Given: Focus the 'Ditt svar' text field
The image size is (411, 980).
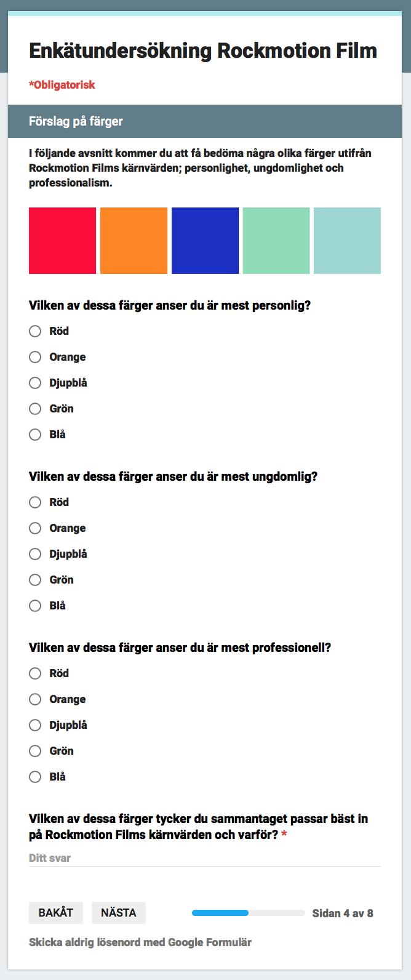Looking at the screenshot, I should pos(205,858).
